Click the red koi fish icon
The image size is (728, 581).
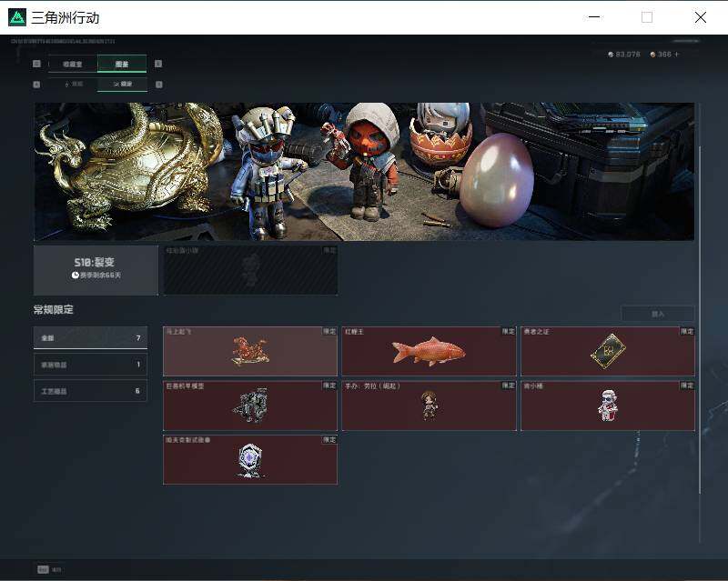click(429, 351)
